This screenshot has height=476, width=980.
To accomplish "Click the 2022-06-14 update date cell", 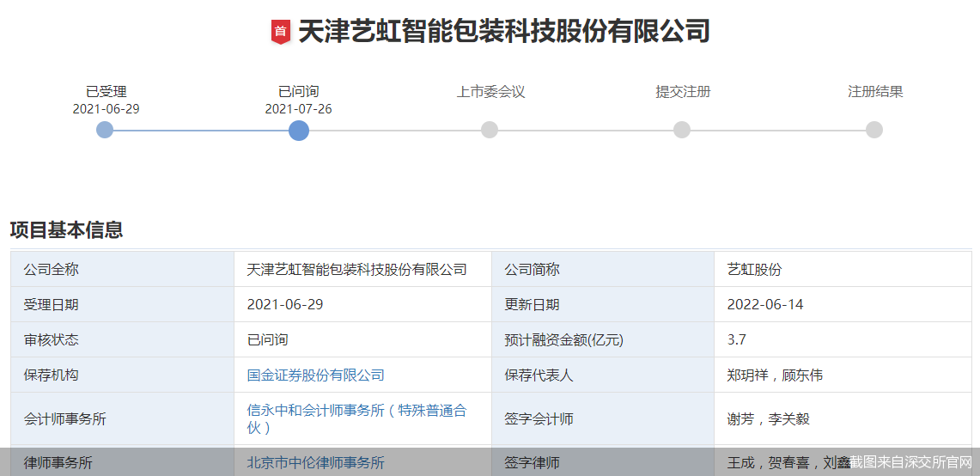I will 765,304.
